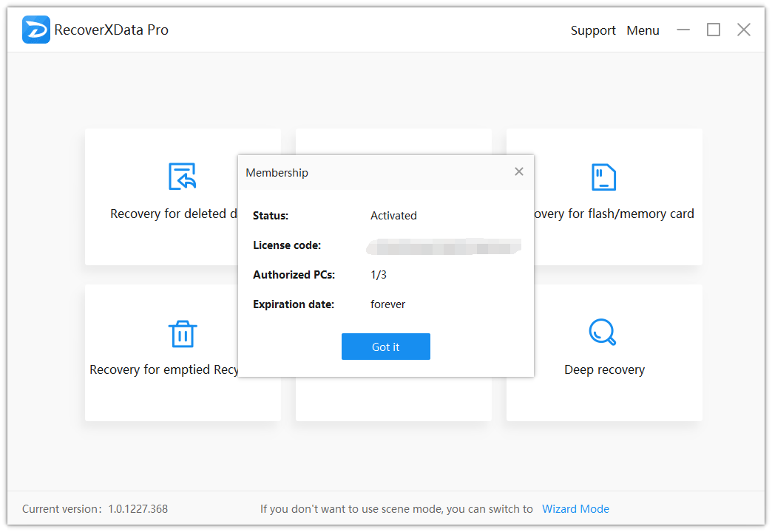The width and height of the screenshot is (772, 532).
Task: Select the emptied Recycle Bin trash icon
Action: [x=183, y=334]
